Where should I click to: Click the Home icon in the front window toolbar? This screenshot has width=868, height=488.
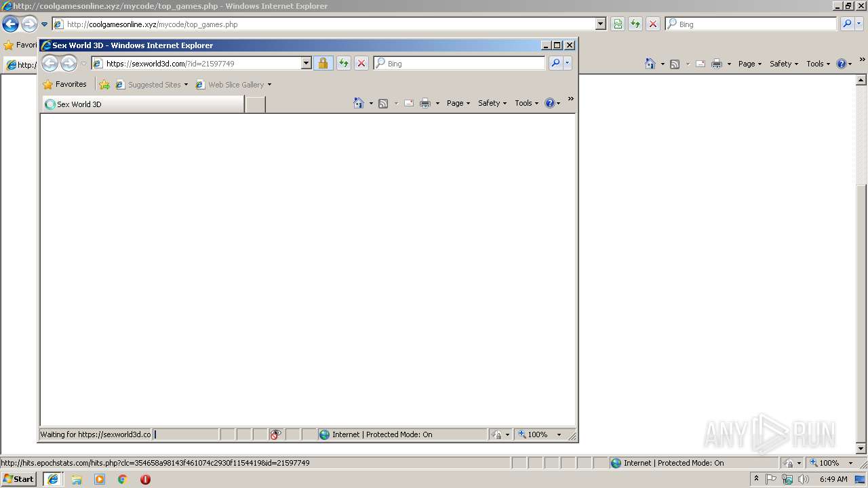point(359,103)
